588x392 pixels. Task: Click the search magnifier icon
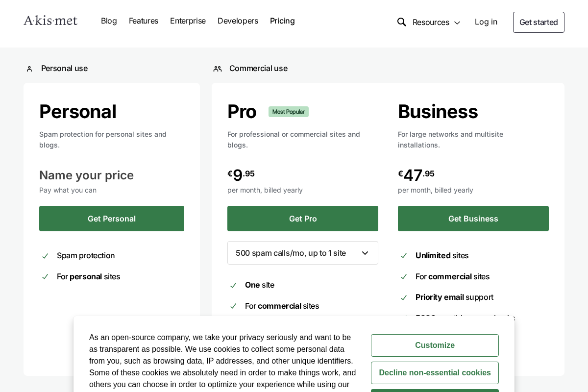tap(402, 22)
